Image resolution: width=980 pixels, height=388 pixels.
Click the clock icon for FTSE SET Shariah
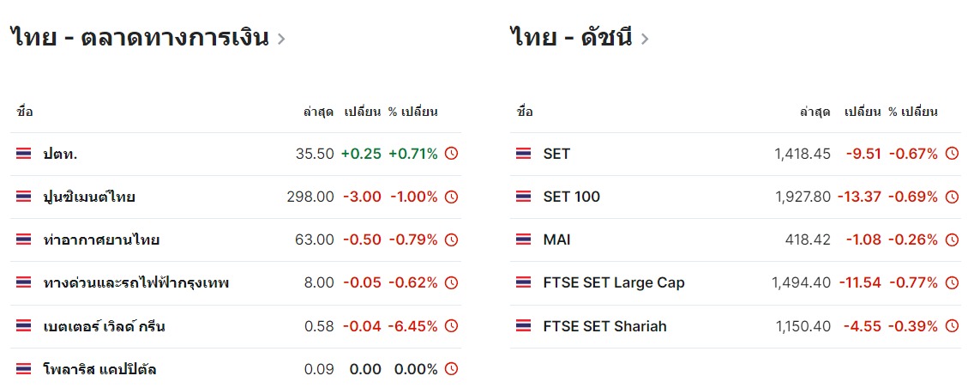pos(952,326)
